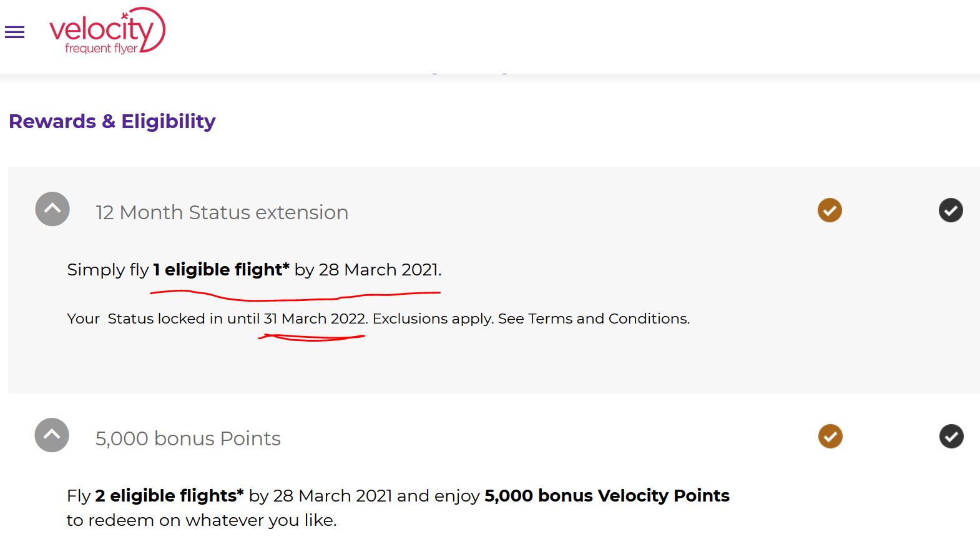The image size is (980, 544).
Task: Click the bold '1 eligible flight*' text
Action: (221, 269)
